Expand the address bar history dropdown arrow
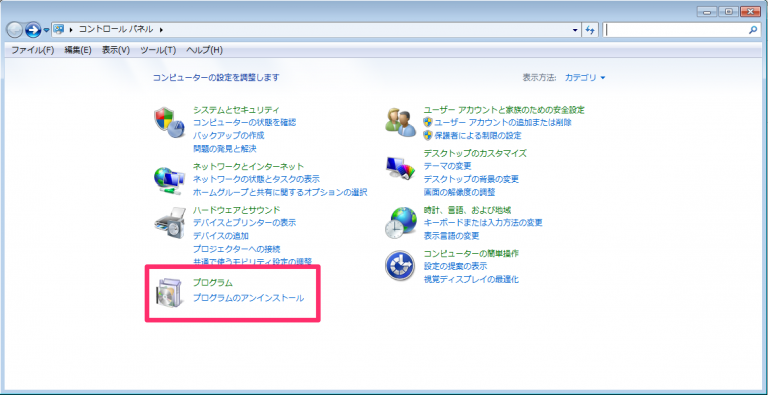768x395 pixels. coord(575,30)
